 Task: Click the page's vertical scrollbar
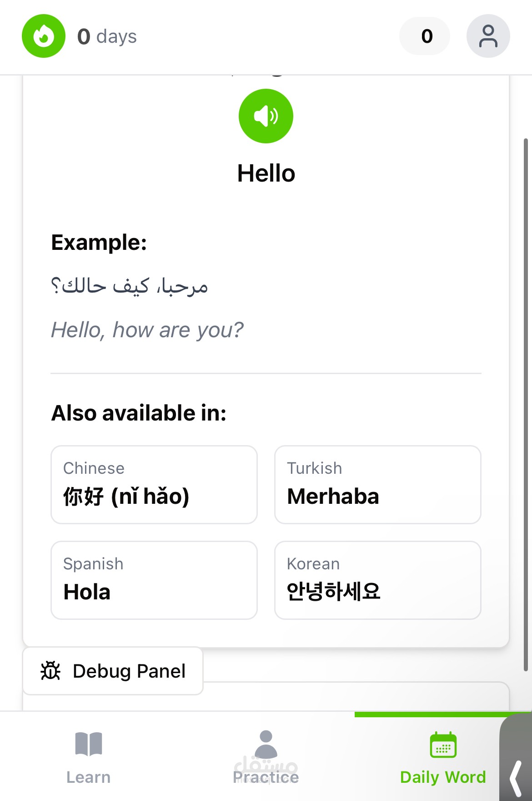click(x=526, y=405)
